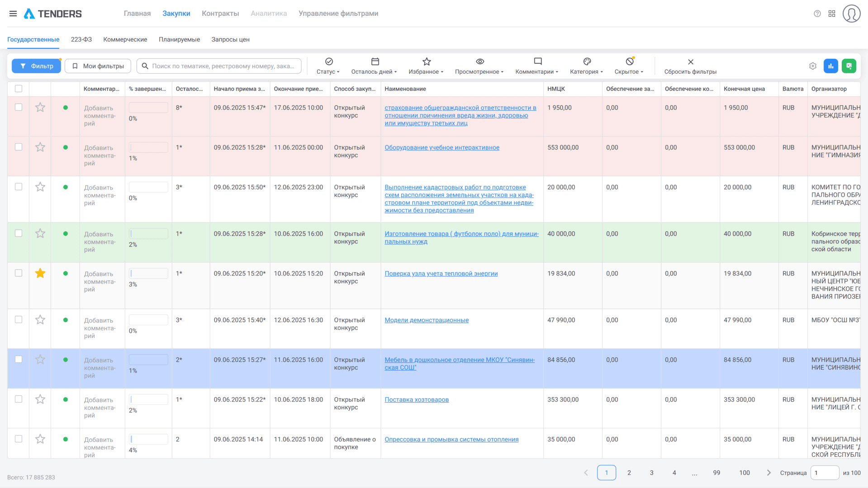
Task: Star the футболок поло tender
Action: tap(40, 234)
